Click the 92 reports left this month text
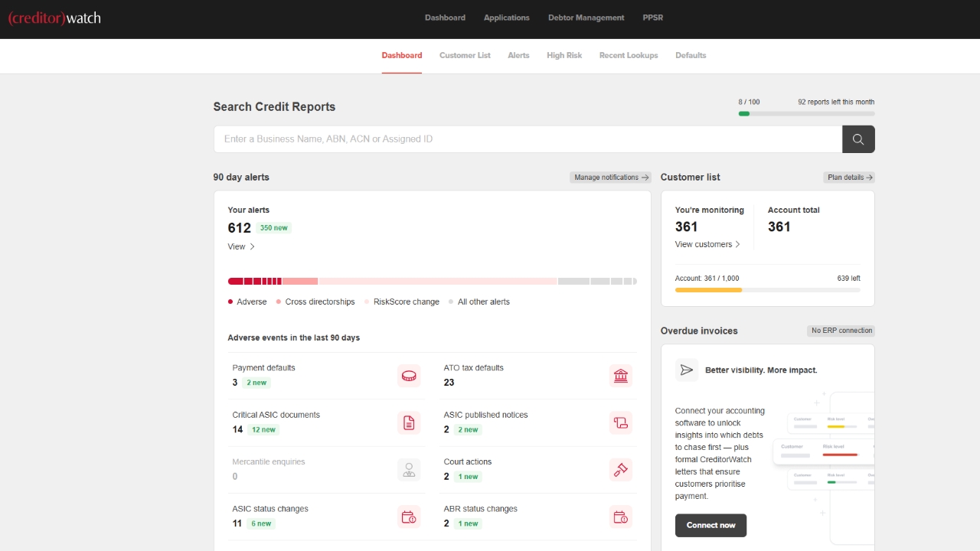The image size is (980, 551). (x=836, y=102)
